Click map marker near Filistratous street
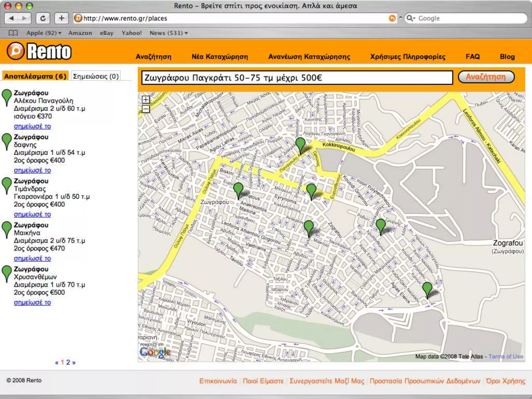Screen dimensions: 532x399 (238, 191)
